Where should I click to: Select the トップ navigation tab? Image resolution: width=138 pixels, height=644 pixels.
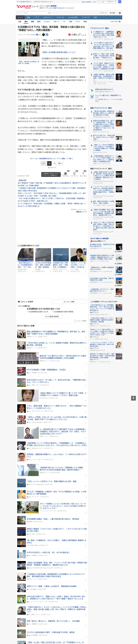20,17
